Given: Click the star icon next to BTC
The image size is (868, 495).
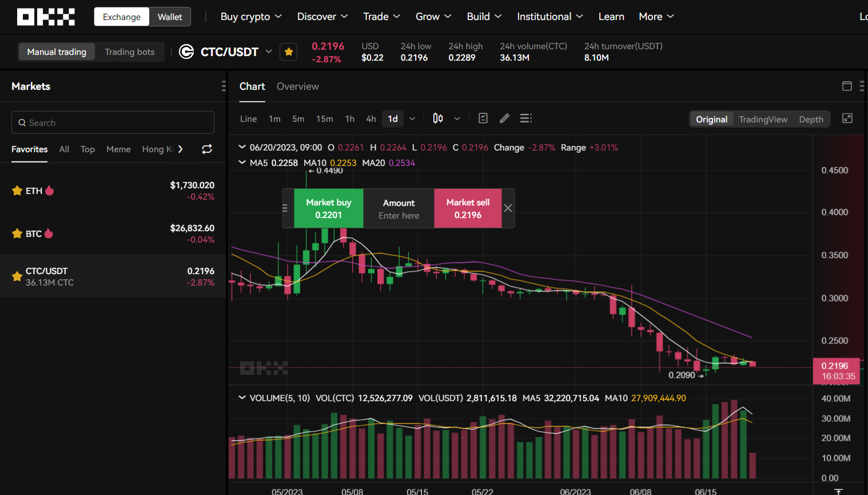Looking at the screenshot, I should pos(17,233).
